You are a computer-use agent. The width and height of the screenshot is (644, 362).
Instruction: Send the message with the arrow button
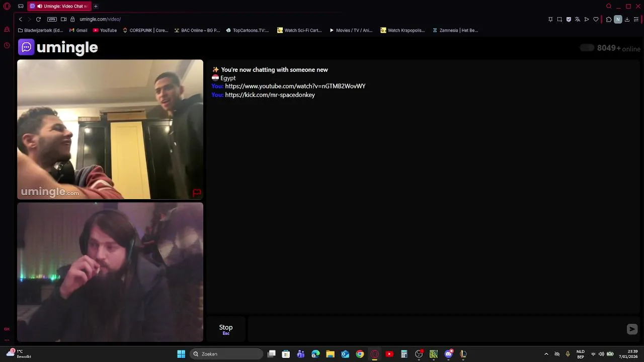pos(632,329)
